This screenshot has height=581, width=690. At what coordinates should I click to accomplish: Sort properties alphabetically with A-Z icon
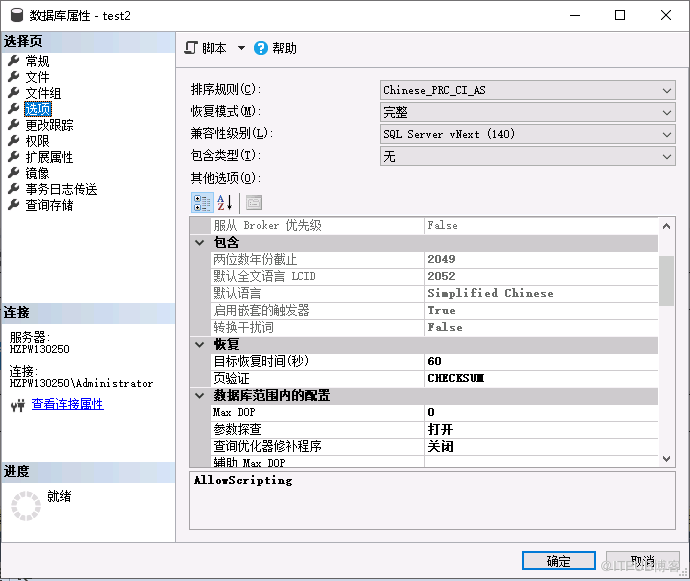click(224, 202)
